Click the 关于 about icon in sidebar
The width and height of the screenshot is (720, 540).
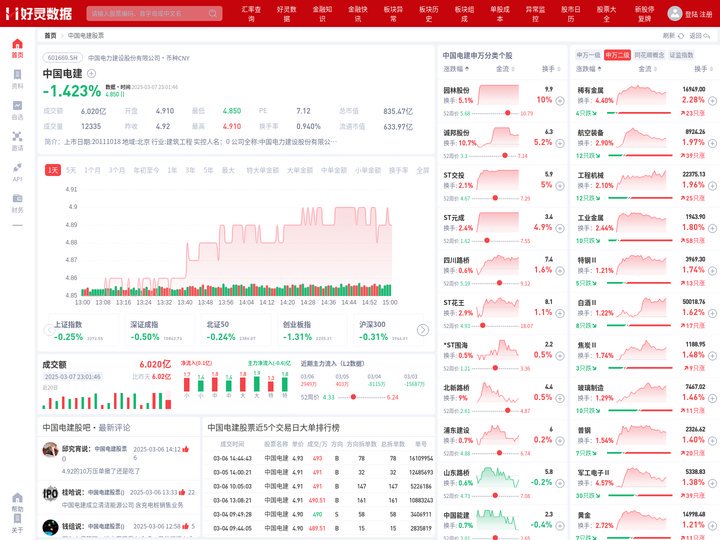[17, 518]
